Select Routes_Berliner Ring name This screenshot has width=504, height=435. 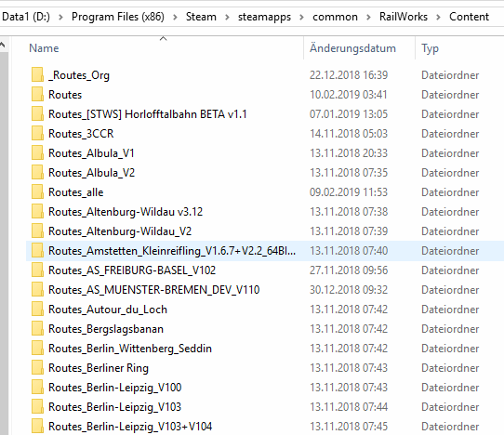click(99, 368)
